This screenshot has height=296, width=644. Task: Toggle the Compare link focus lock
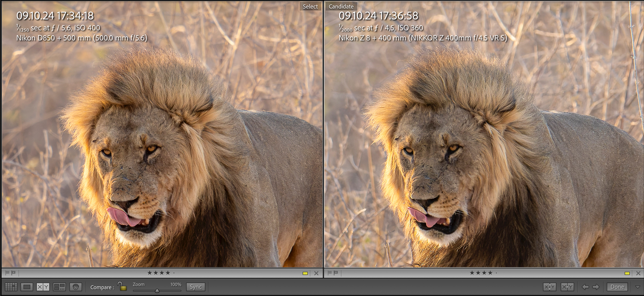pyautogui.click(x=122, y=286)
